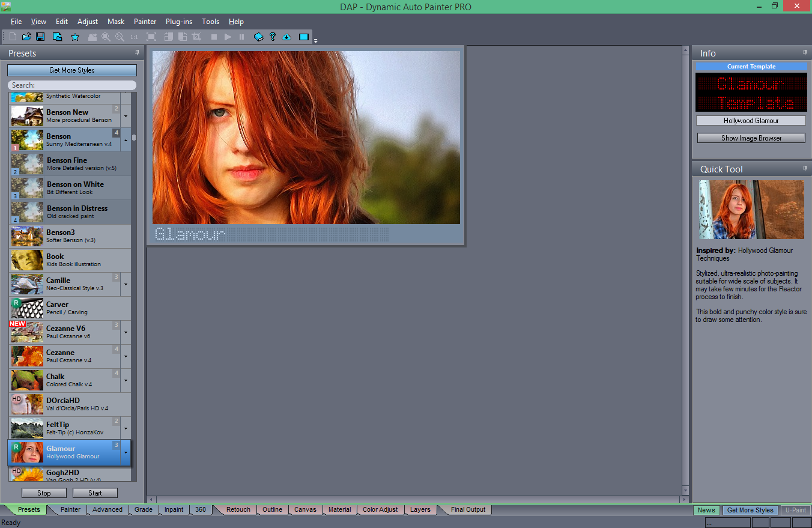The height and width of the screenshot is (528, 812).
Task: Expand the Glamour preset dropdown arrow
Action: pos(126,452)
